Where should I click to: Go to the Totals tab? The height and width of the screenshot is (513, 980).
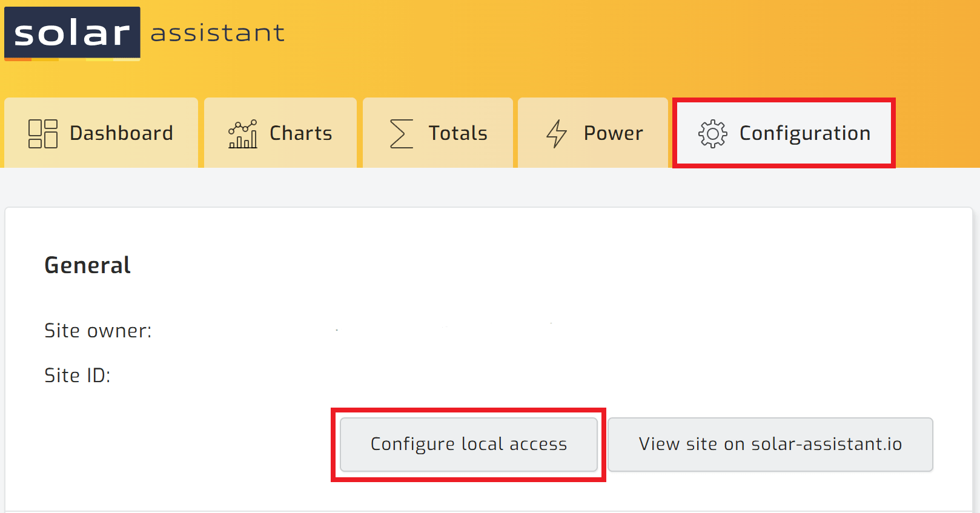click(x=438, y=133)
